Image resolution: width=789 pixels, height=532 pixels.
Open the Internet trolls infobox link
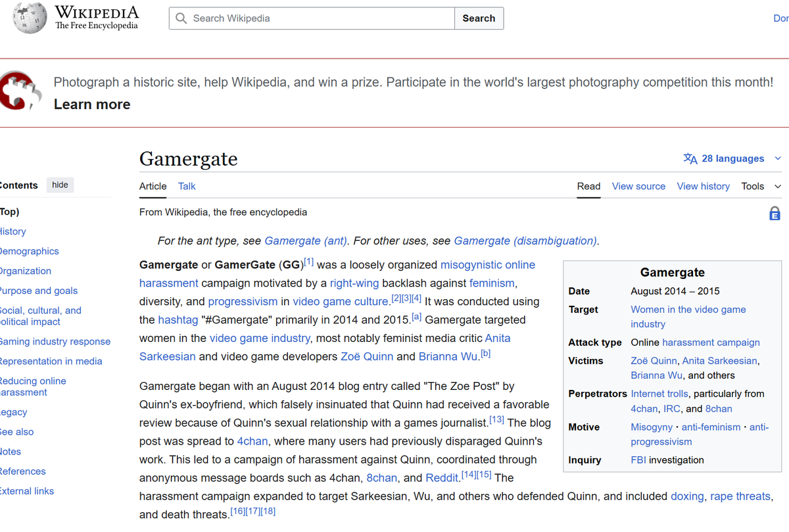tap(659, 393)
